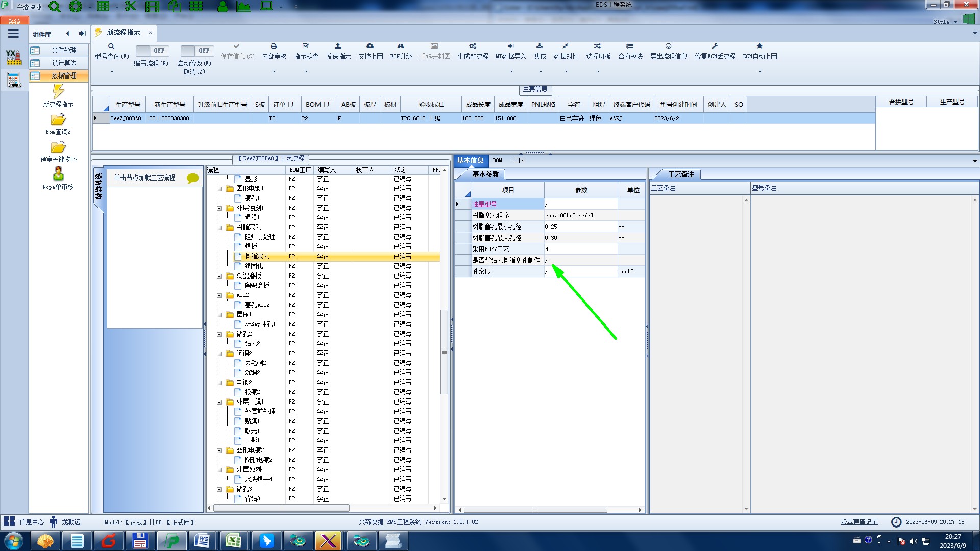This screenshot has width=980, height=551.
Task: Click the 生成MI流程 gears icon
Action: click(x=473, y=46)
